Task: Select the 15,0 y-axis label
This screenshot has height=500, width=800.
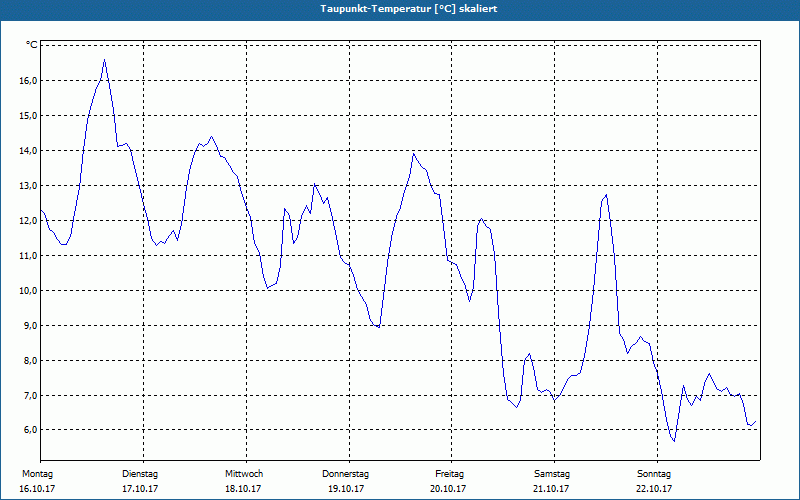Action: 28,116
